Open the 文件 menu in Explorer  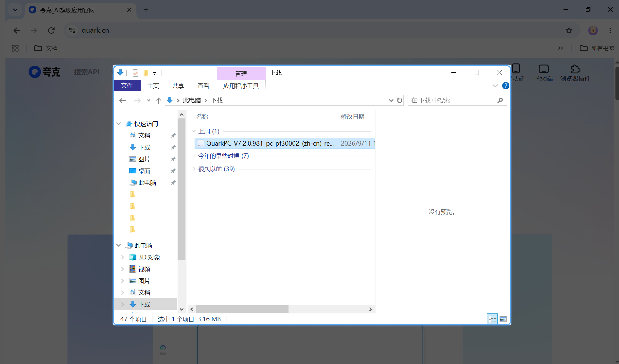[x=127, y=85]
